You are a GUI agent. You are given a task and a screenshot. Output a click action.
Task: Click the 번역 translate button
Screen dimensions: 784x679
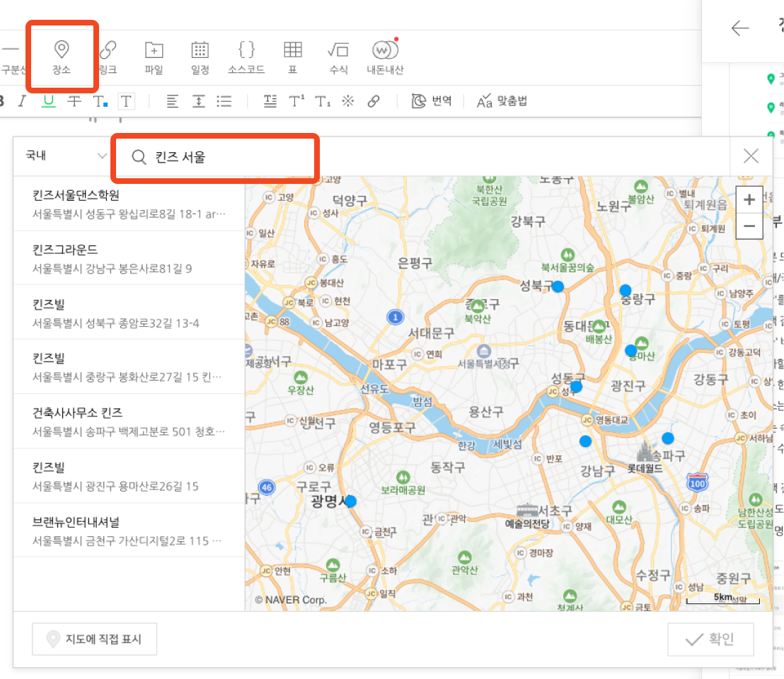pos(432,101)
